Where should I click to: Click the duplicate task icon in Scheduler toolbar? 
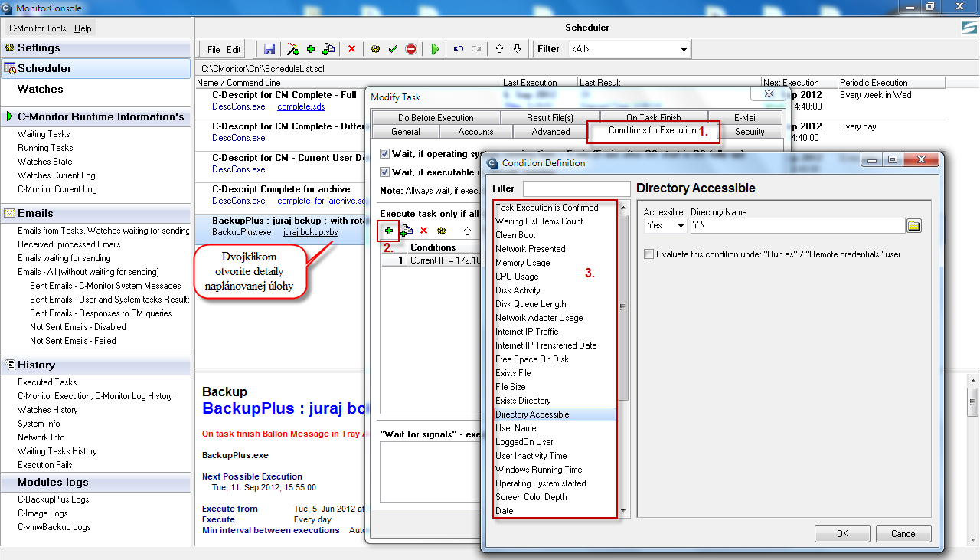click(x=328, y=49)
